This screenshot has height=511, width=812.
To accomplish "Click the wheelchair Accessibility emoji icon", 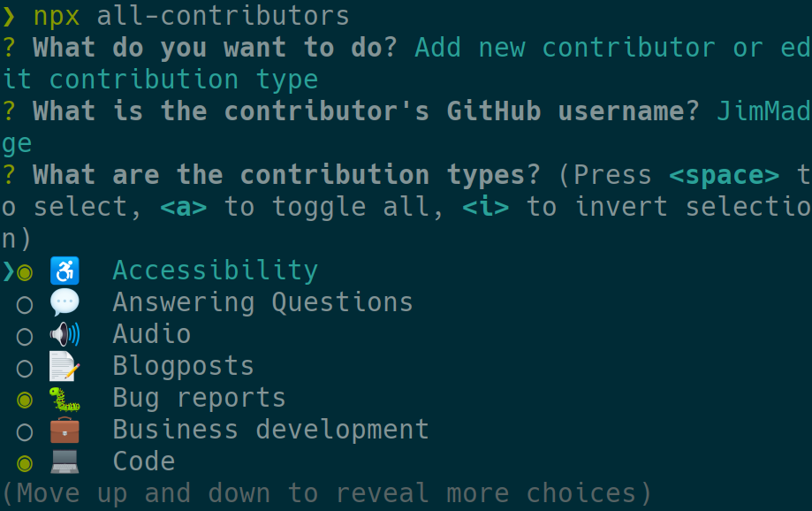I will click(x=65, y=271).
